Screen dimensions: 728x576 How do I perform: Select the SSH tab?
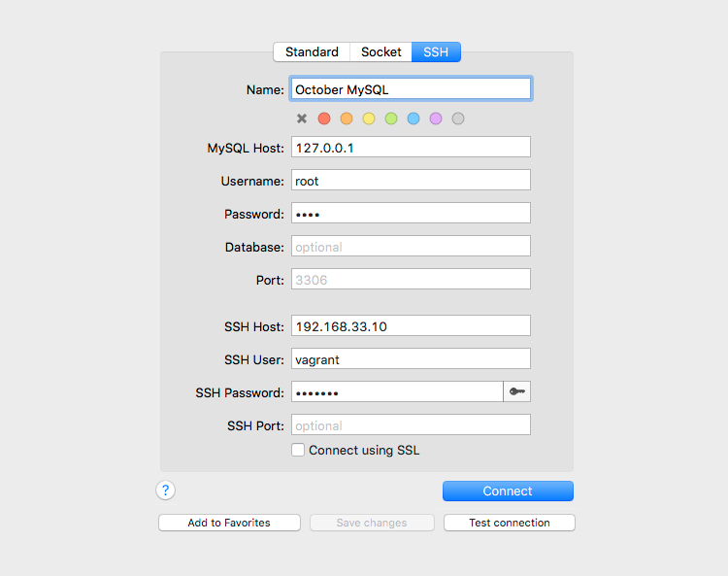click(x=436, y=51)
